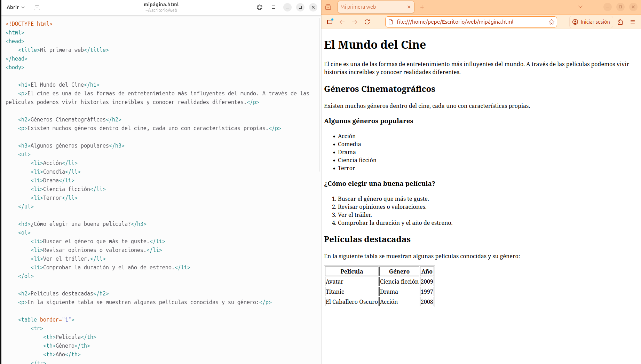Open the Firefox application hamburger menu
641x364 pixels.
coord(633,22)
